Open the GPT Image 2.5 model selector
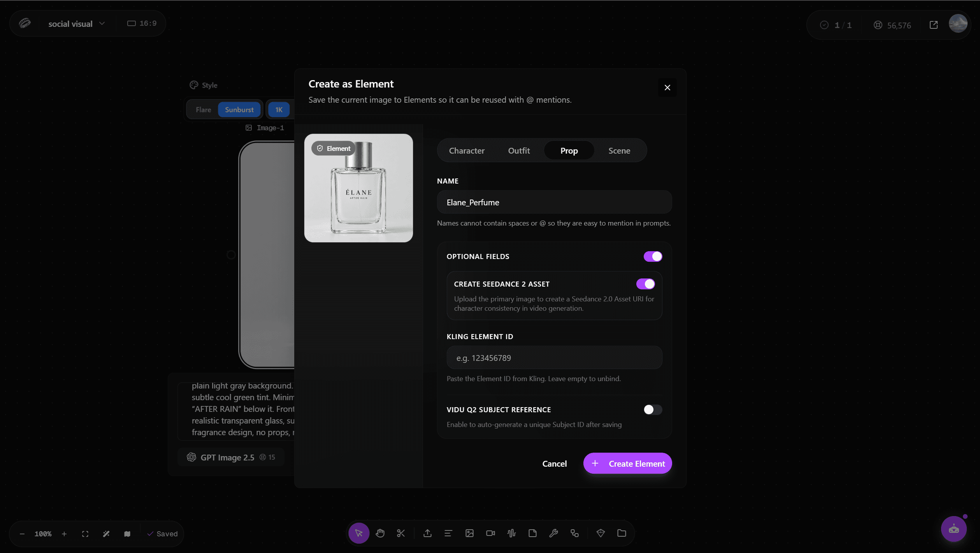The height and width of the screenshot is (553, 980). click(x=231, y=457)
